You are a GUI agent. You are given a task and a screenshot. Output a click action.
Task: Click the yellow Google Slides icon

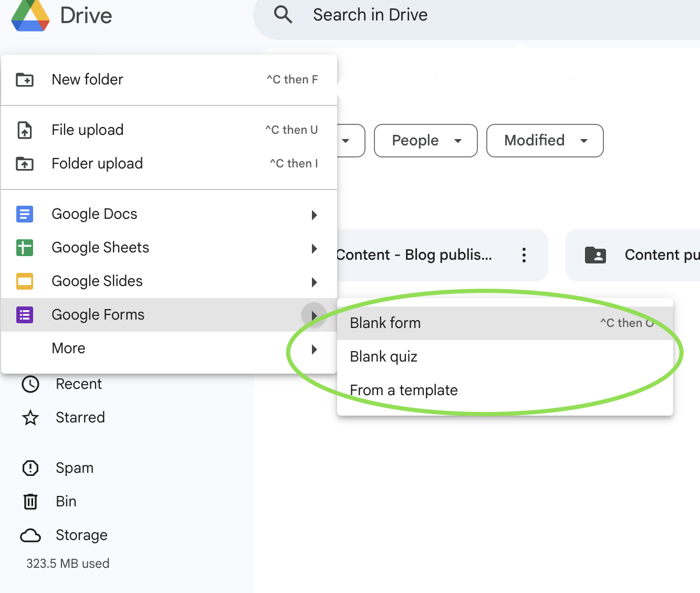(x=25, y=281)
